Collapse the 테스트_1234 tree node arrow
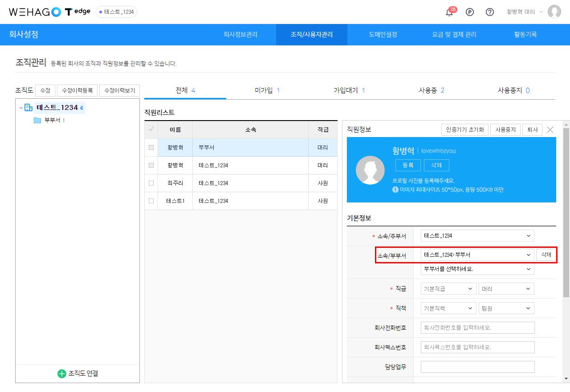Image resolution: width=570 pixels, height=392 pixels. coord(21,108)
